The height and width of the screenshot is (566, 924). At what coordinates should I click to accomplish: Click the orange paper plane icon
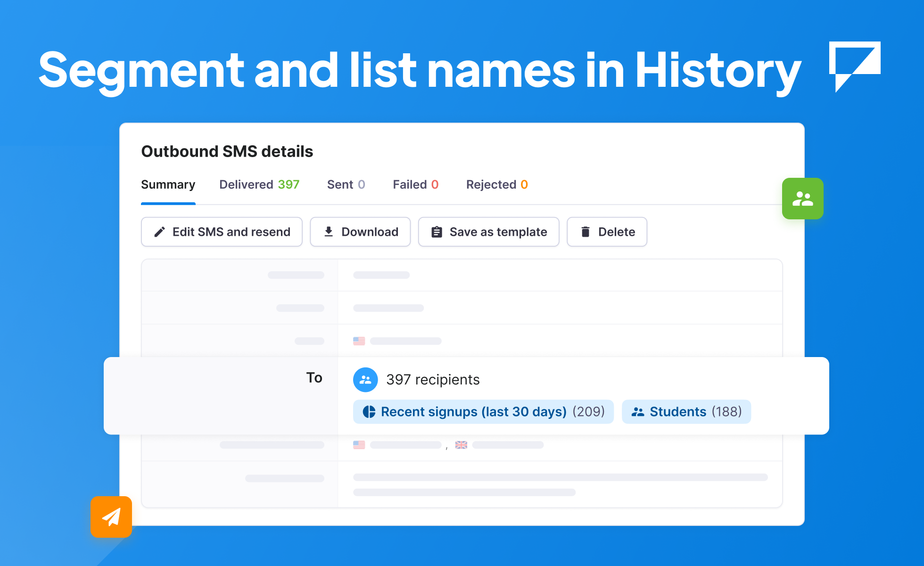[111, 517]
